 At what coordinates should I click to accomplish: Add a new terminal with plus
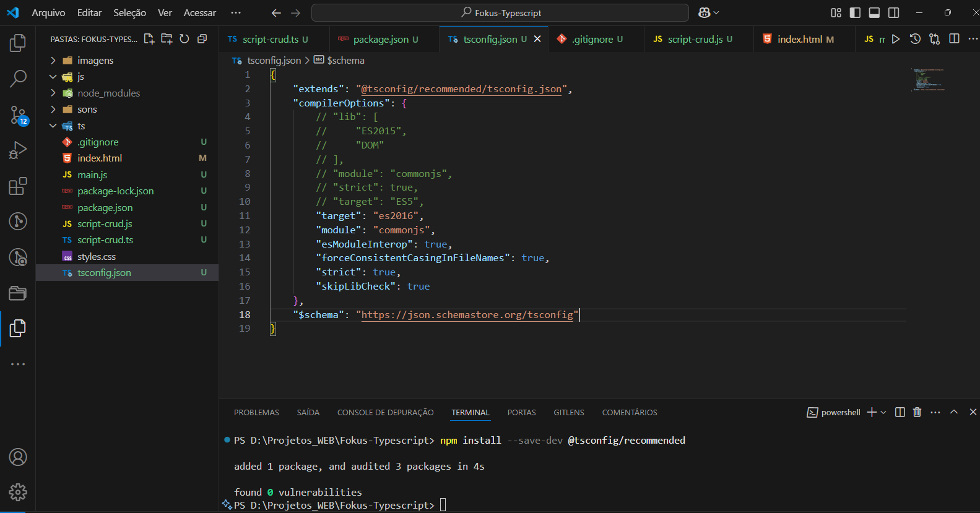point(872,412)
